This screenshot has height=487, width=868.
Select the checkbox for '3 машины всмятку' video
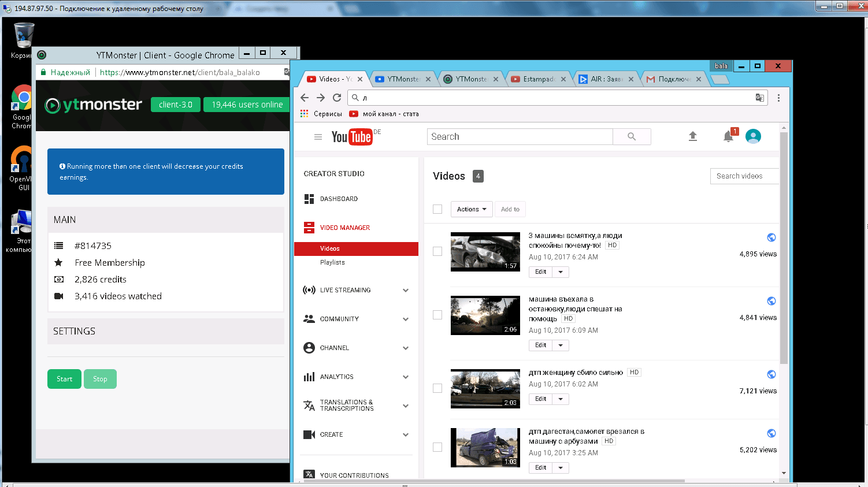point(437,251)
